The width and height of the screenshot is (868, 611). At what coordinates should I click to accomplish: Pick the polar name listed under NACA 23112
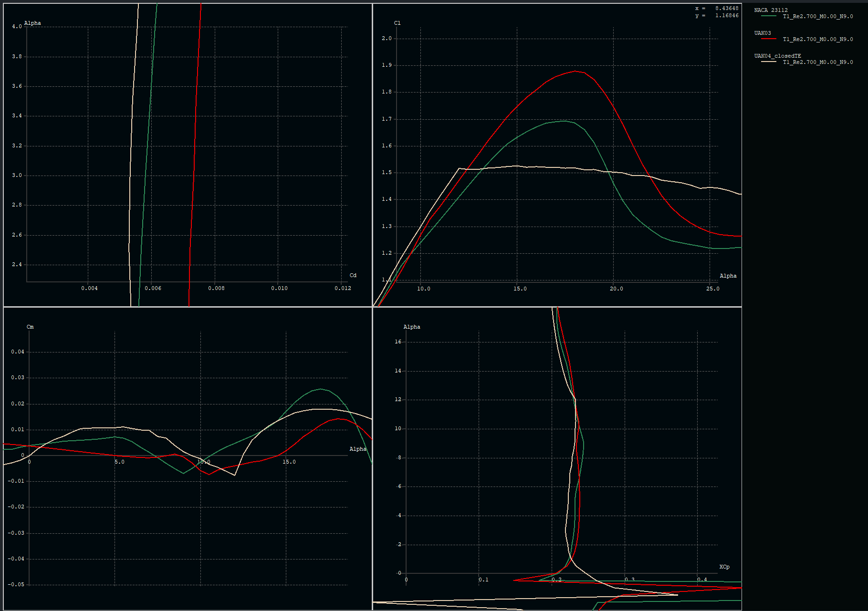817,16
